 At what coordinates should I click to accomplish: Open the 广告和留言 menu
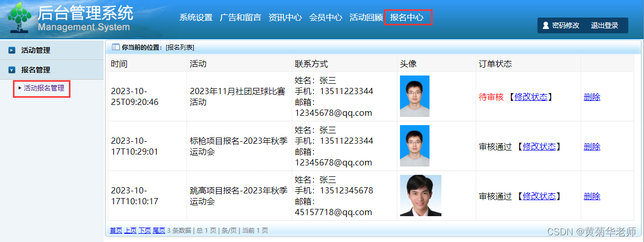[x=240, y=17]
